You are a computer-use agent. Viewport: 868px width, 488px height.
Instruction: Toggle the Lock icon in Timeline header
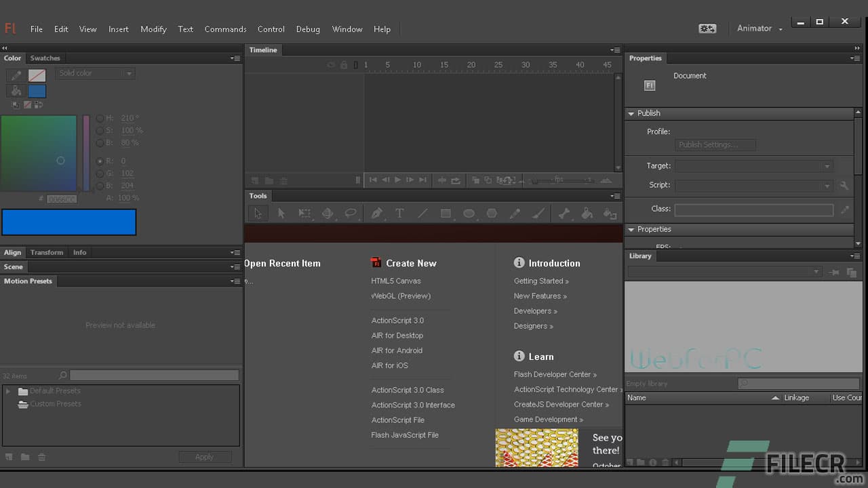[344, 64]
